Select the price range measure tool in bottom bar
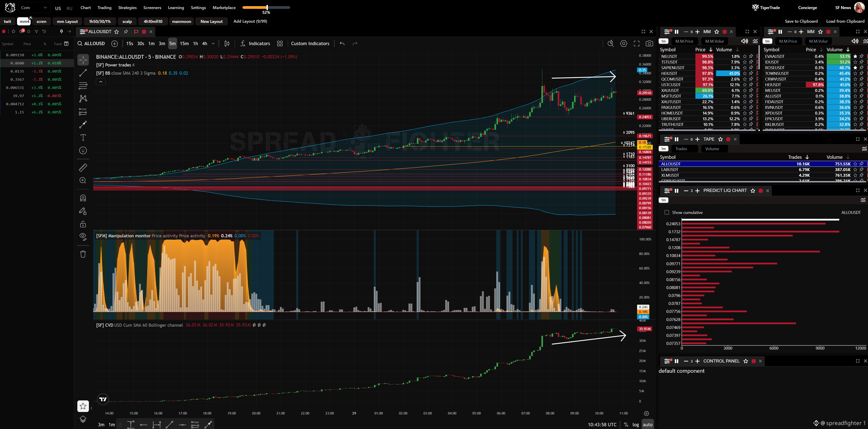The image size is (868, 429). 131,425
